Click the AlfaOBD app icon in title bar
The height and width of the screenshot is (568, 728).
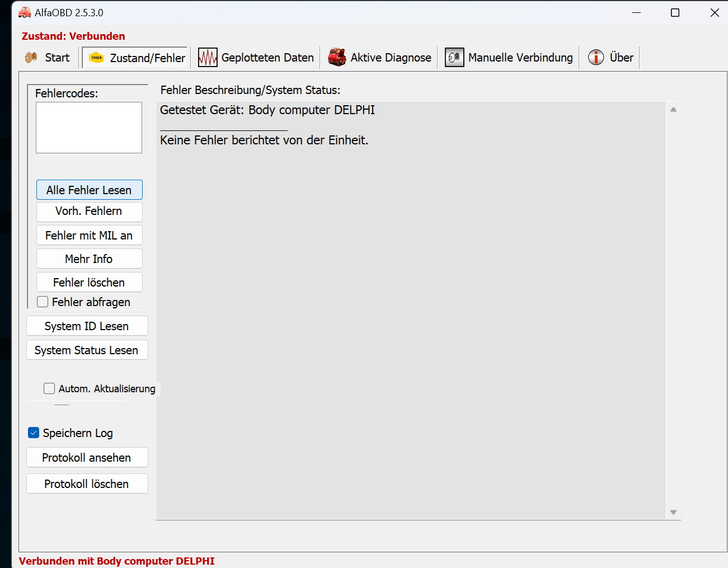pyautogui.click(x=25, y=12)
